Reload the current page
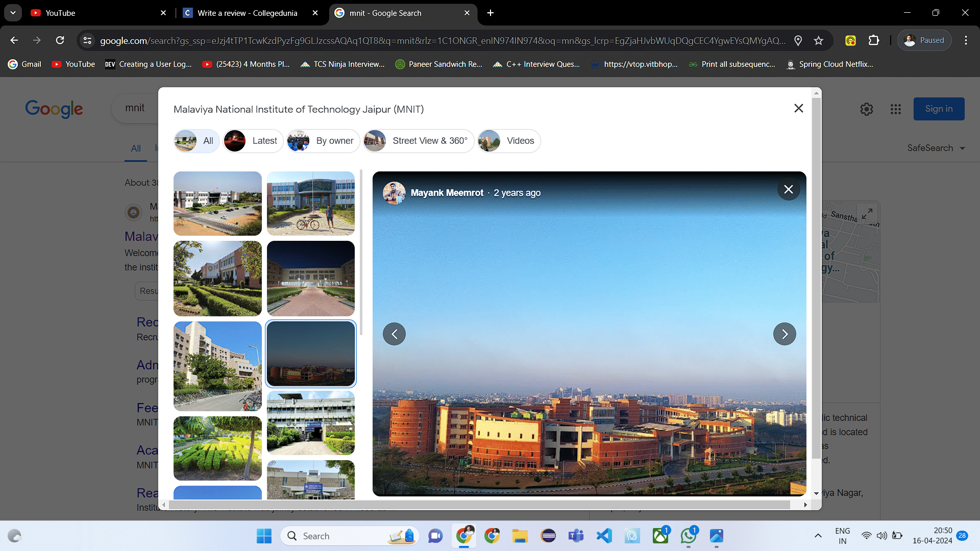Viewport: 980px width, 551px height. click(60, 40)
